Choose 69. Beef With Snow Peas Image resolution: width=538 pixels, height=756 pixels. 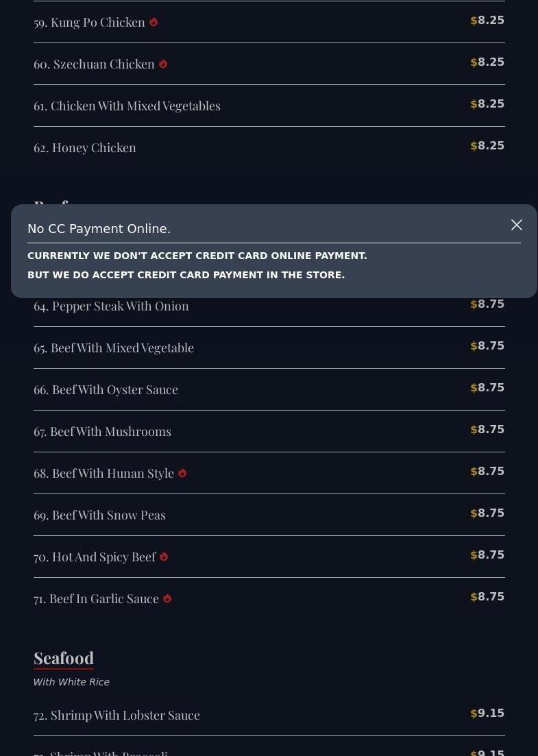(99, 515)
